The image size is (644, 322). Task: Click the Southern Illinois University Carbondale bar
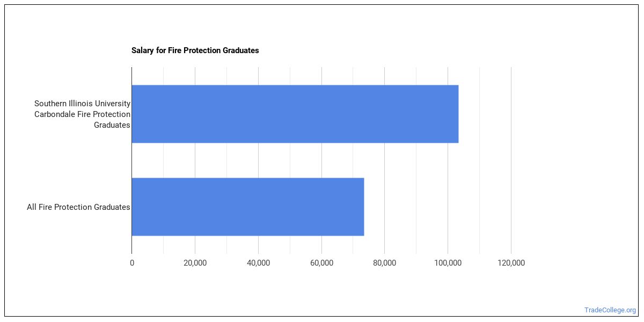(295, 114)
